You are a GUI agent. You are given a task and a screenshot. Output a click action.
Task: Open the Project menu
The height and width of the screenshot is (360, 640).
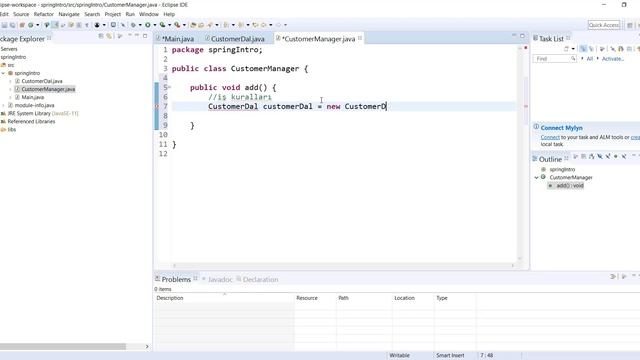(113, 14)
